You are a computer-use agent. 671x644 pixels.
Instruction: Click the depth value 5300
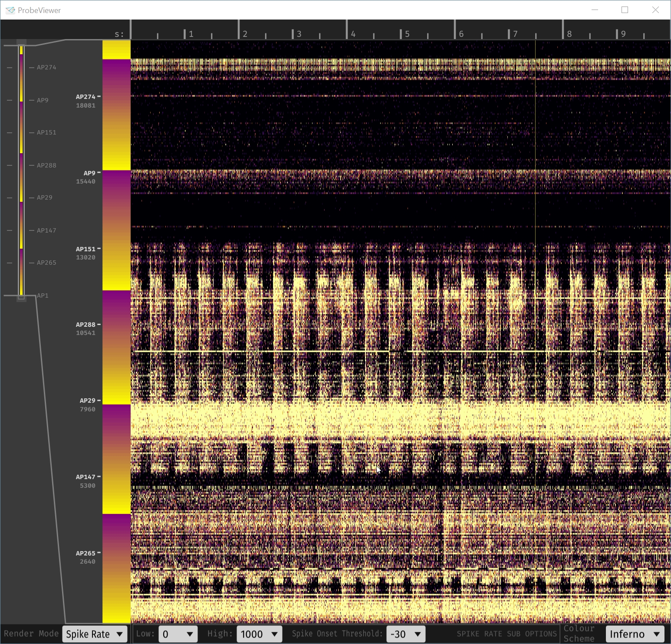pyautogui.click(x=87, y=486)
